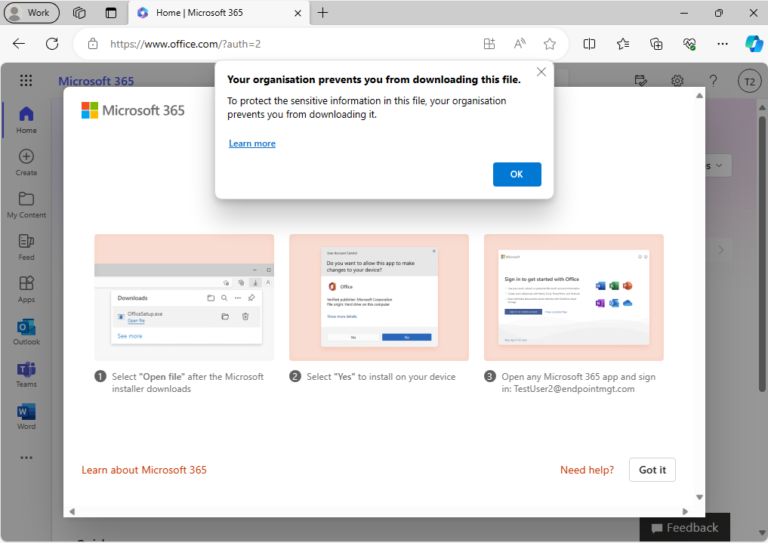Add this page to favorites star
This screenshot has width=768, height=543.
550,44
